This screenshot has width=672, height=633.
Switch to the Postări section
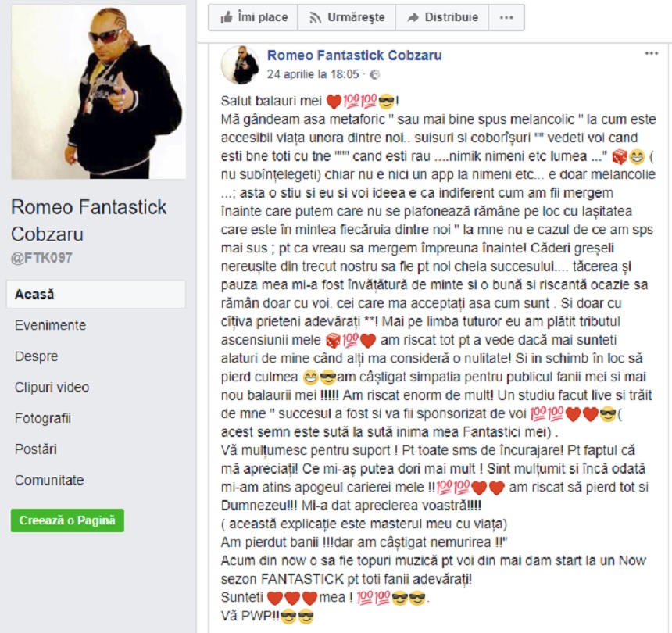36,449
